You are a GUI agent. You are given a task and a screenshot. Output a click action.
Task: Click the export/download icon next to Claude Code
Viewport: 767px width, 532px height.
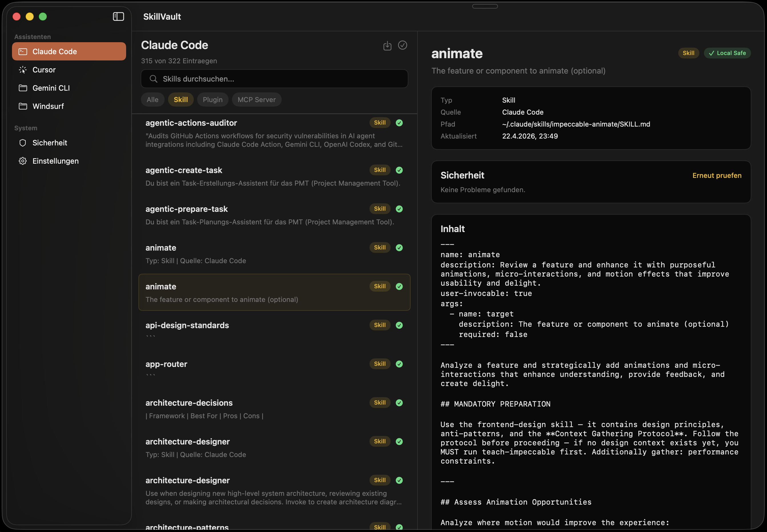(x=387, y=46)
